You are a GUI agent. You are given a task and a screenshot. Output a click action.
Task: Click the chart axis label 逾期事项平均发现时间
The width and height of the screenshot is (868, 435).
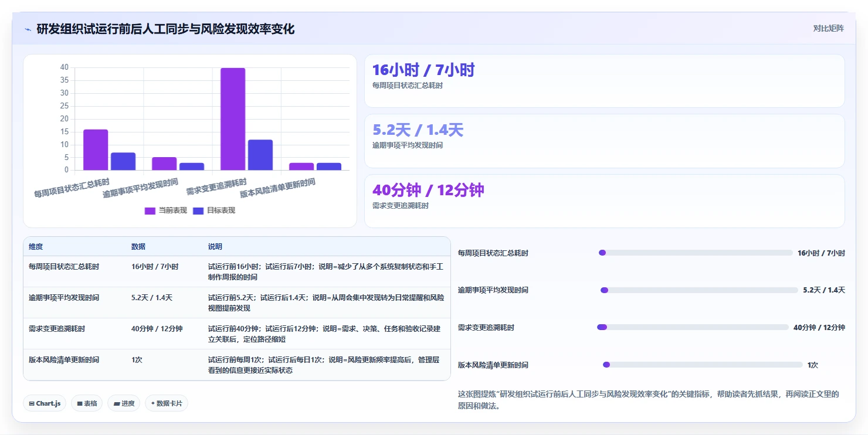coord(140,188)
